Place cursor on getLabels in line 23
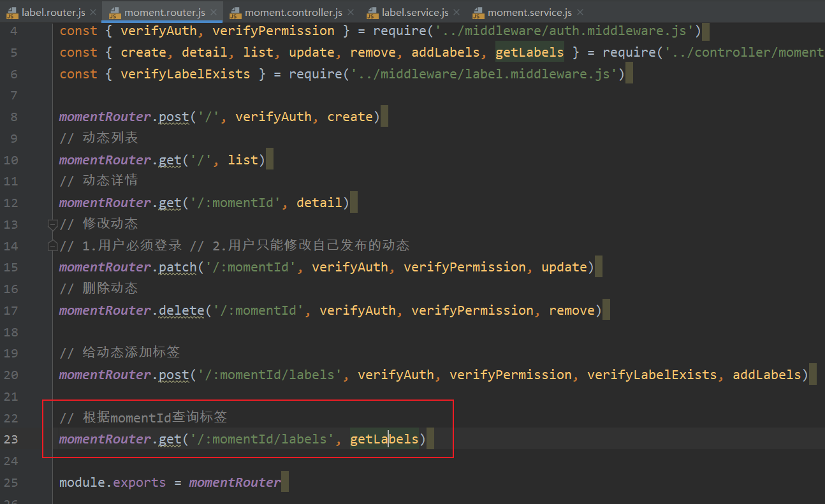Image resolution: width=825 pixels, height=504 pixels. coord(384,439)
